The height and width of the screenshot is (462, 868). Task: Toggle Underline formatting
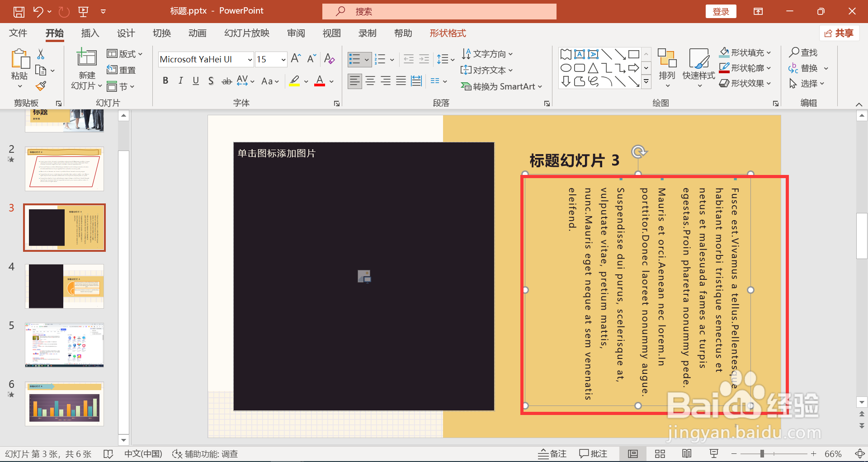[196, 81]
